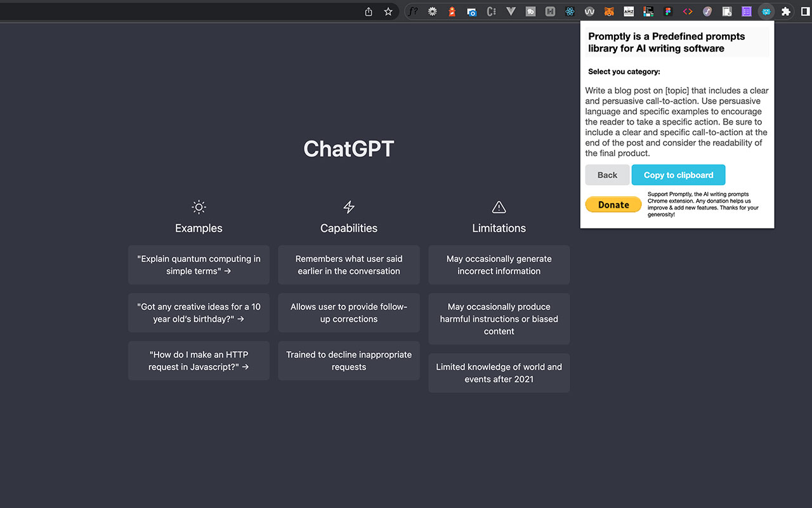
Task: Bookmark this page with the star icon
Action: (x=388, y=11)
